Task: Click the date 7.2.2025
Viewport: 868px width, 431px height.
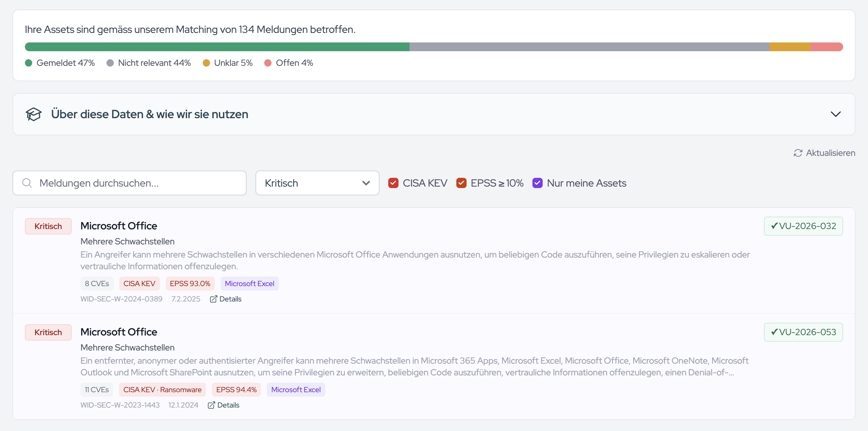Action: [x=186, y=299]
